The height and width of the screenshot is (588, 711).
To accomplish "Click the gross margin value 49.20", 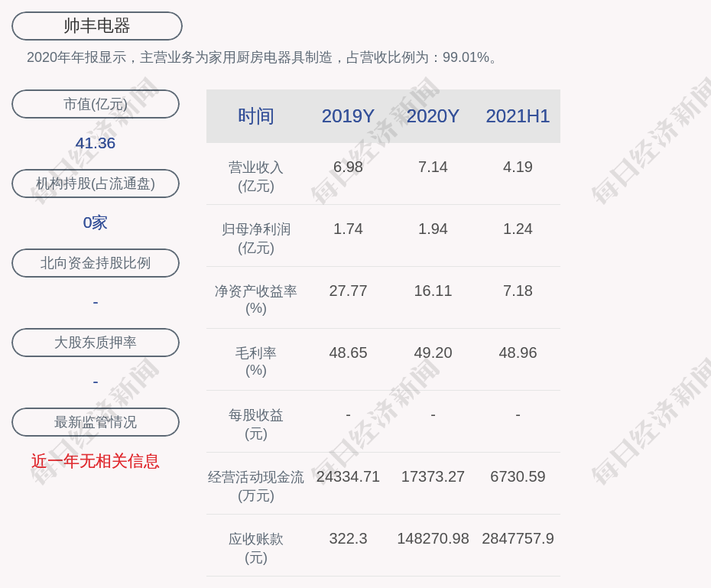I will coord(433,352).
